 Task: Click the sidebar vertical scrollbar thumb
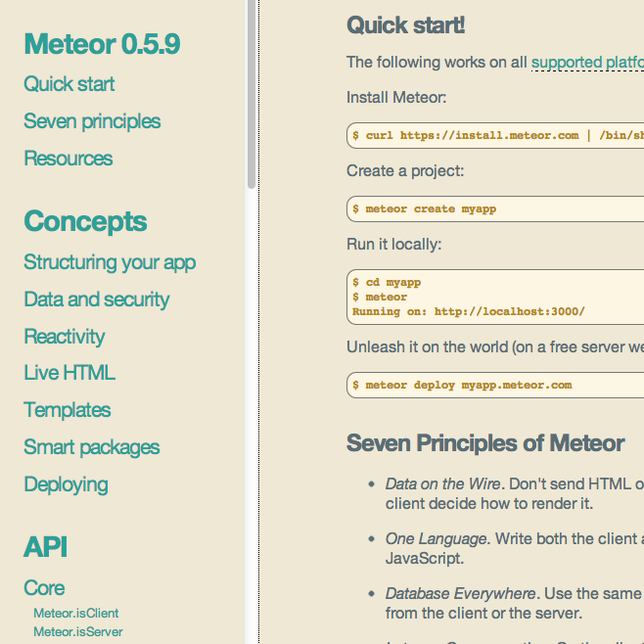click(252, 93)
